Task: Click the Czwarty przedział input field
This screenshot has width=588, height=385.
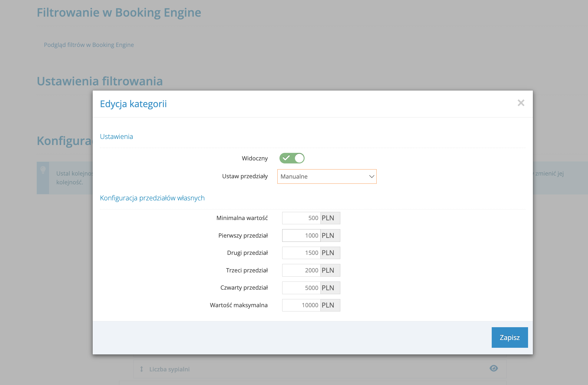Action: click(301, 288)
